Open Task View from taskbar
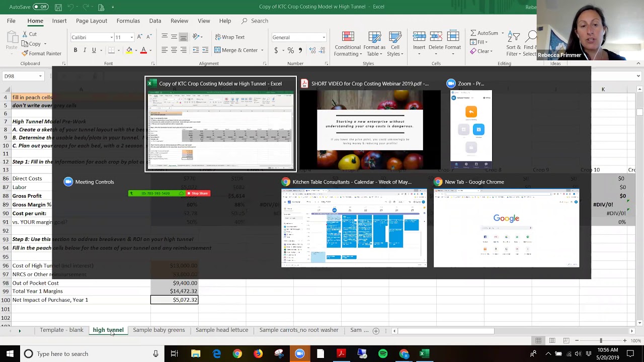The height and width of the screenshot is (362, 644). [x=174, y=354]
